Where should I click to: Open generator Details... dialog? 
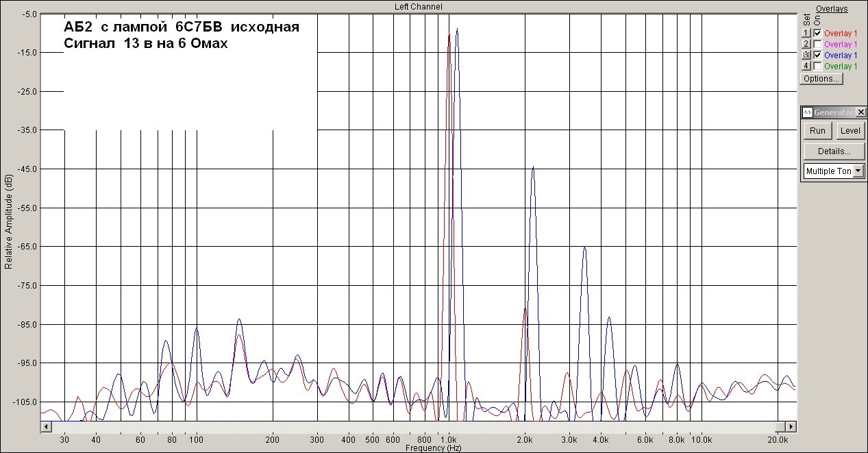(x=834, y=151)
